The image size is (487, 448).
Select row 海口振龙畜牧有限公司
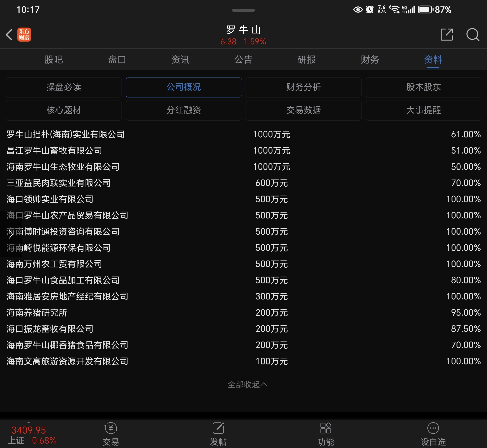(x=243, y=329)
